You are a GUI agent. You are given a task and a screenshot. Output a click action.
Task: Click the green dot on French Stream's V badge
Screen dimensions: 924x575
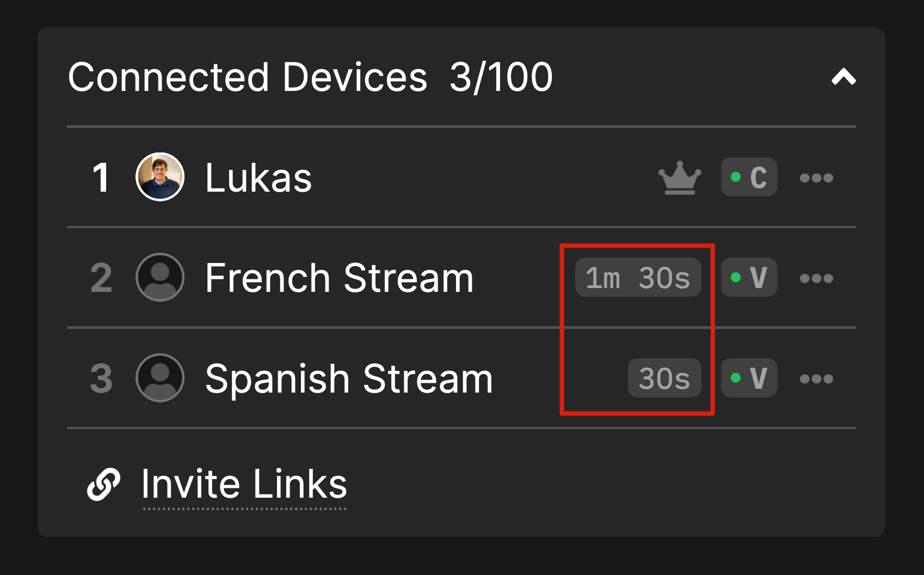pyautogui.click(x=736, y=277)
